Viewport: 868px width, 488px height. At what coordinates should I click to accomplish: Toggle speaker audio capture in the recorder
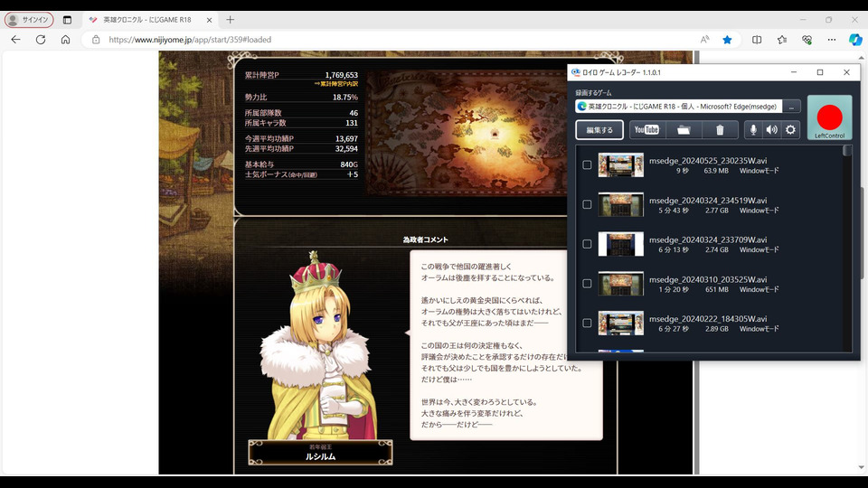771,129
